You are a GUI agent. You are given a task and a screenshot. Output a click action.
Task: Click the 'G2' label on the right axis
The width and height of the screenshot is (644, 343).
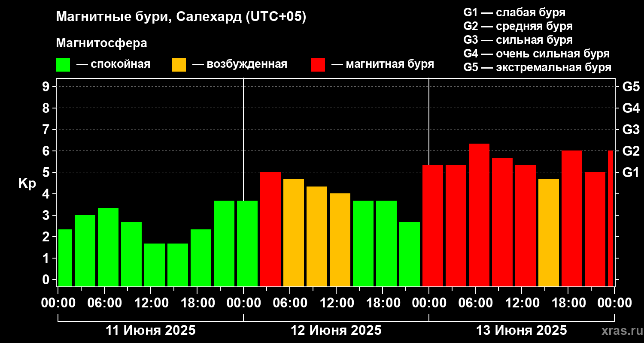631,151
